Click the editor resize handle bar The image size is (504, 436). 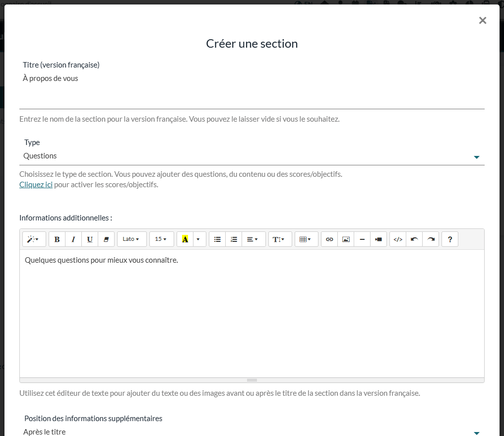pyautogui.click(x=252, y=380)
